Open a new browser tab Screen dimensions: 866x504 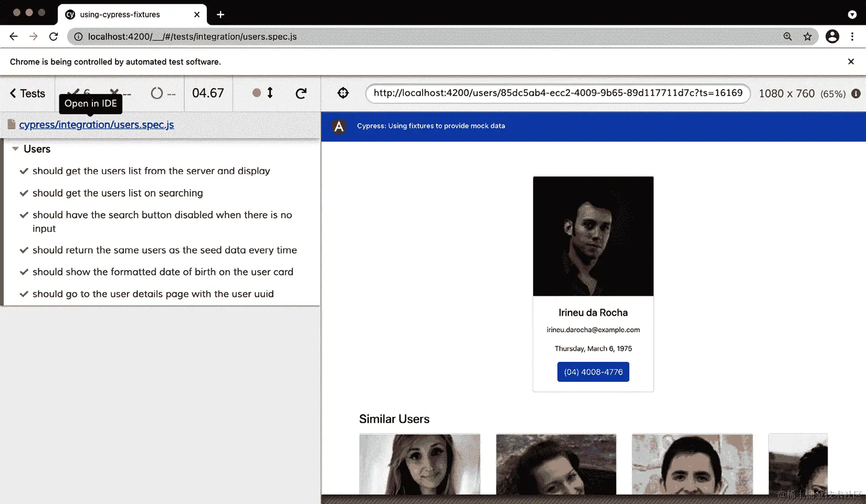(220, 15)
